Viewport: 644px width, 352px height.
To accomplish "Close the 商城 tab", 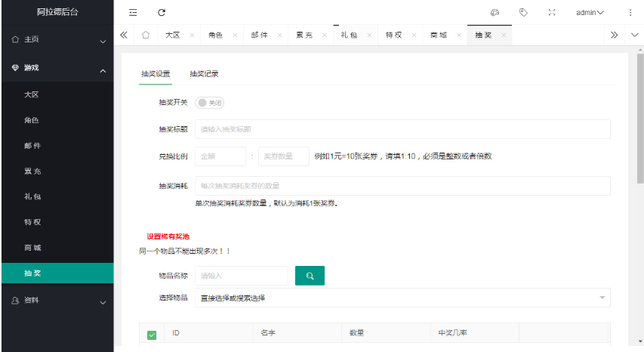I will [x=459, y=35].
